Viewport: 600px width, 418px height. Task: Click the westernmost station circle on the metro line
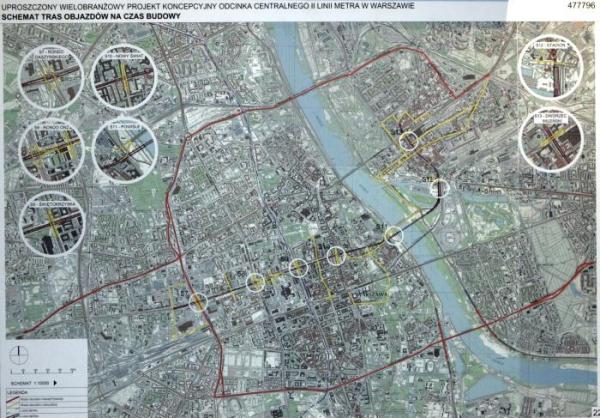199,301
